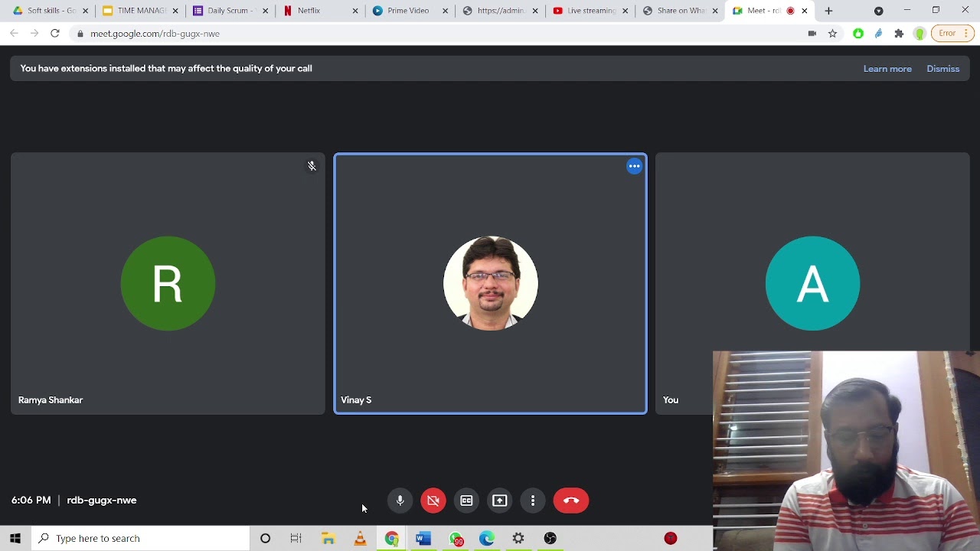Open the More options three-dot menu
The image size is (980, 551).
pos(533,500)
